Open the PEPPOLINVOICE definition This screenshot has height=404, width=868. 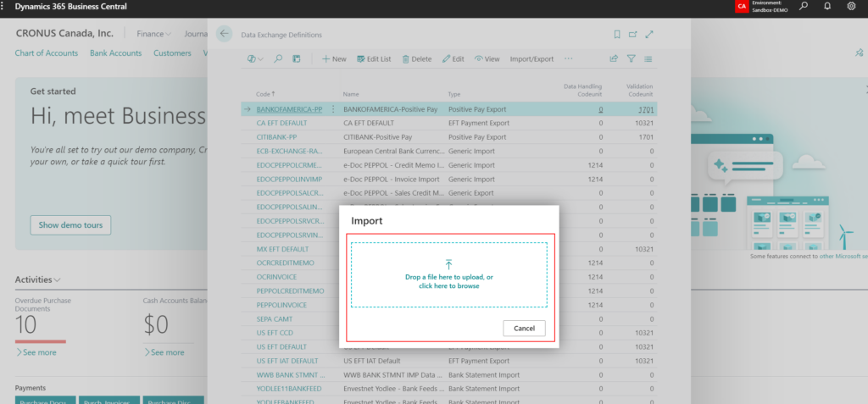281,305
